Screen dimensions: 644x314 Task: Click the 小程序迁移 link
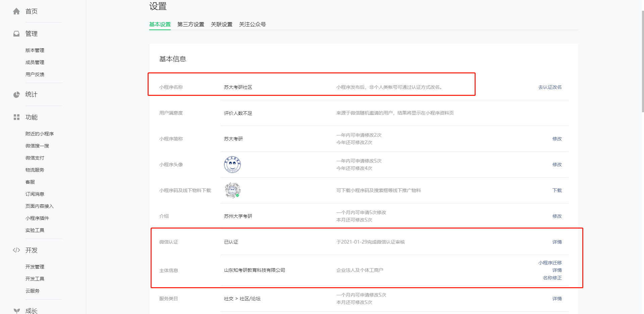tap(550, 263)
